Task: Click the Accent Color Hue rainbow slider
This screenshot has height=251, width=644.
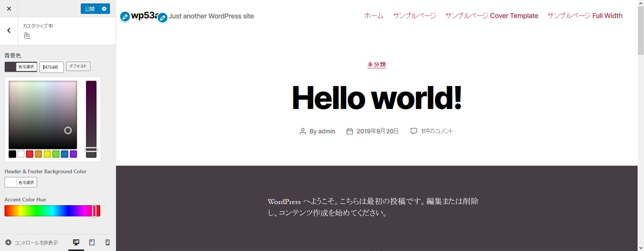Action: (52, 211)
